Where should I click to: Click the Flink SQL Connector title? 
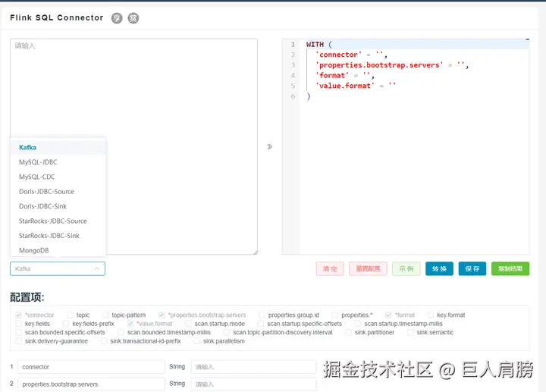pyautogui.click(x=57, y=17)
